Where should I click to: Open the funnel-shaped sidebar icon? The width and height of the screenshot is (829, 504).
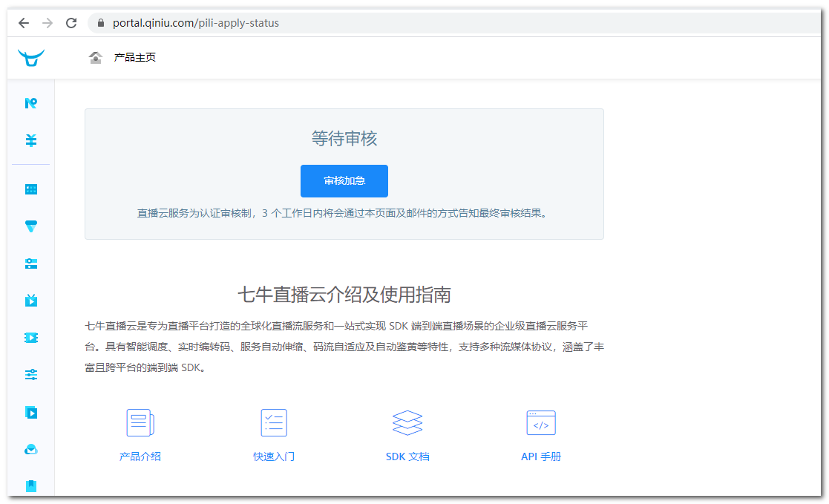31,226
